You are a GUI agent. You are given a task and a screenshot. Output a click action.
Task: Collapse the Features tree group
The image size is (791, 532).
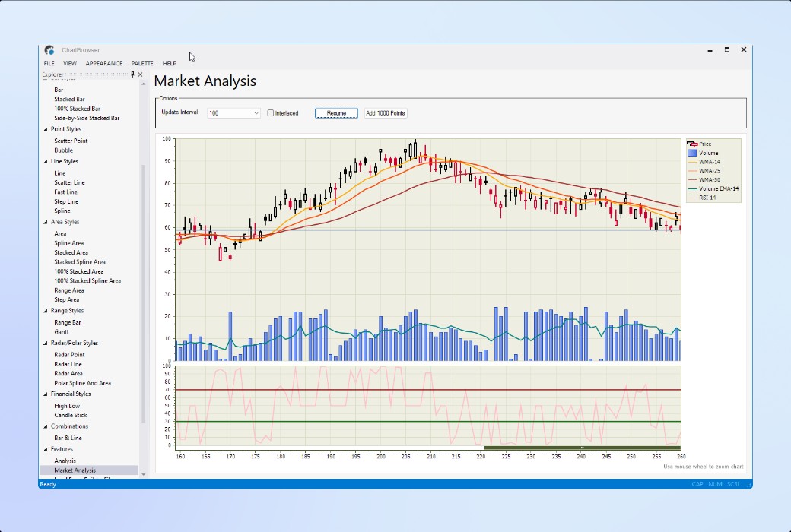pos(46,449)
